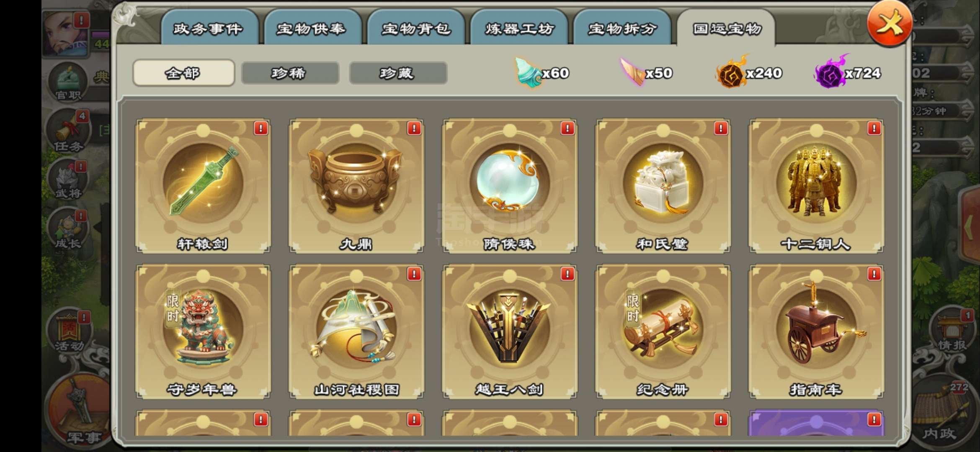Select the 指南车 chariot treasure
Image resolution: width=980 pixels, height=452 pixels.
[816, 331]
